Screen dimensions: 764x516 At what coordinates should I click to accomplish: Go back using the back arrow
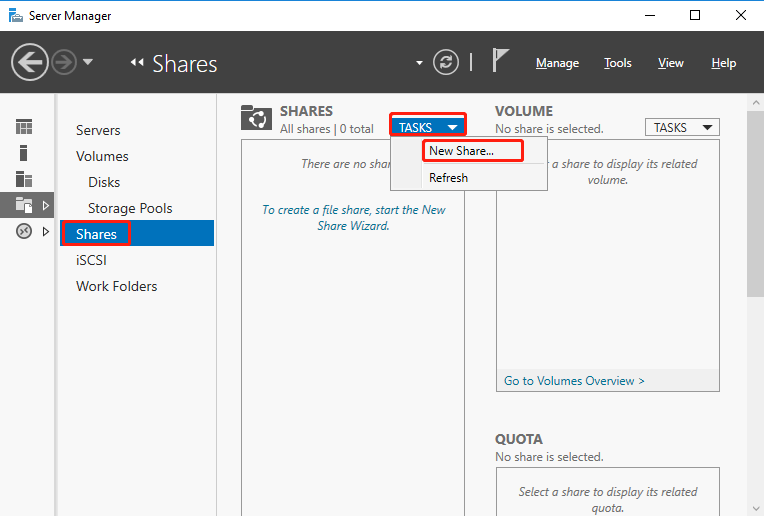point(30,63)
